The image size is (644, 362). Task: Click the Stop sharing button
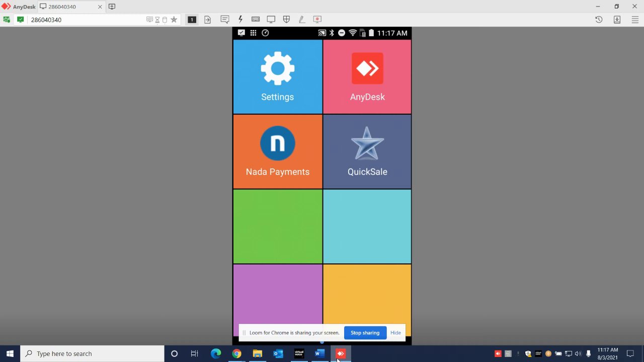tap(365, 333)
